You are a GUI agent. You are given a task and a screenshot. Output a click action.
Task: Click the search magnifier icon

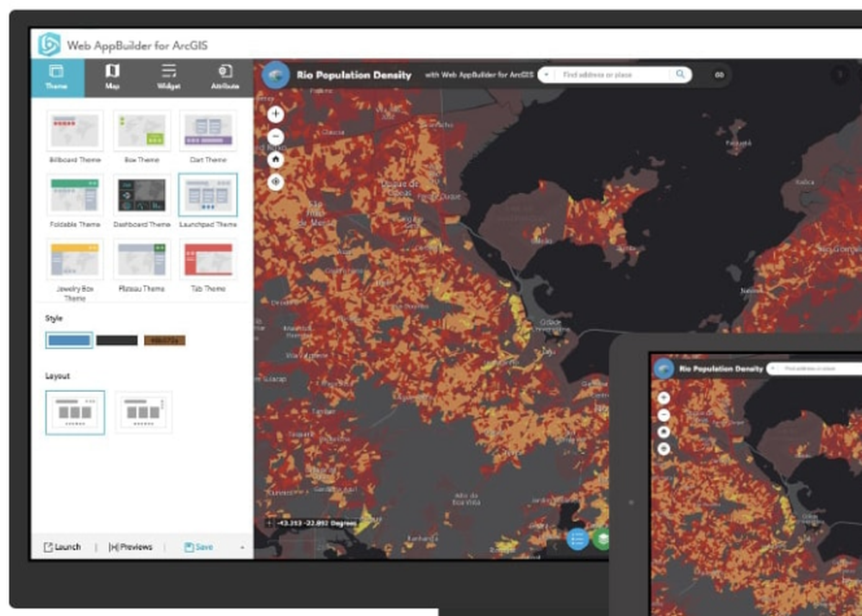tap(681, 74)
